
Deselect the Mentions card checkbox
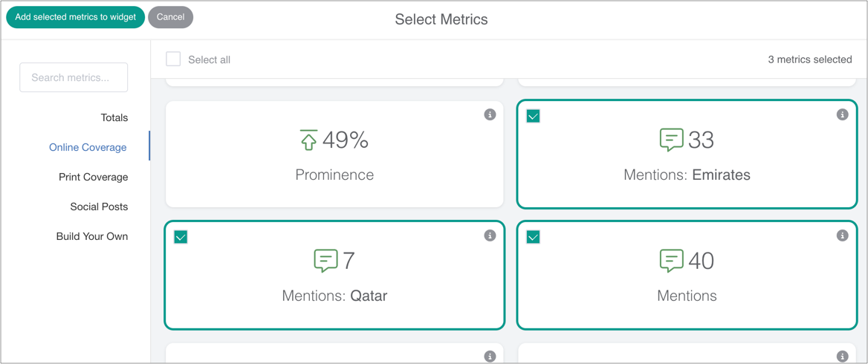click(x=533, y=237)
